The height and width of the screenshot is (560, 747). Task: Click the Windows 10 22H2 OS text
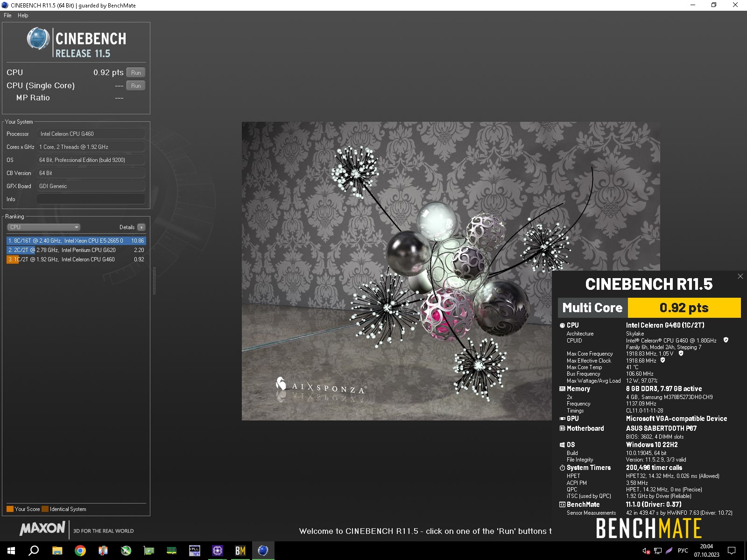click(652, 445)
